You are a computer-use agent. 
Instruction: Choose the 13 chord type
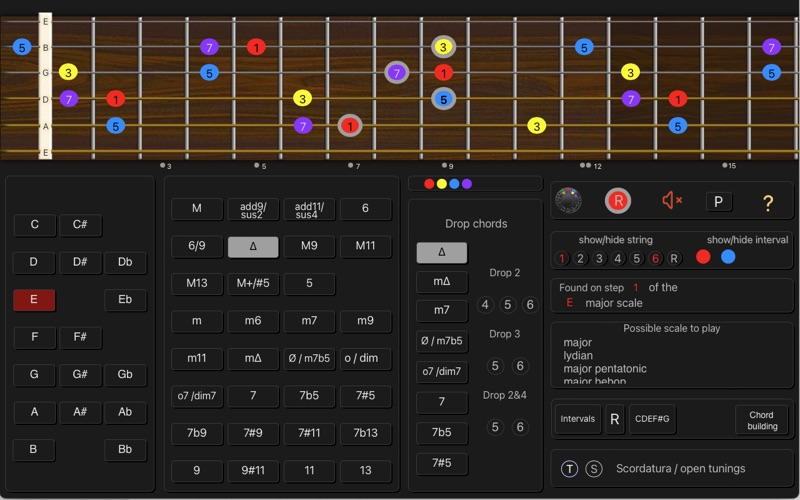365,470
